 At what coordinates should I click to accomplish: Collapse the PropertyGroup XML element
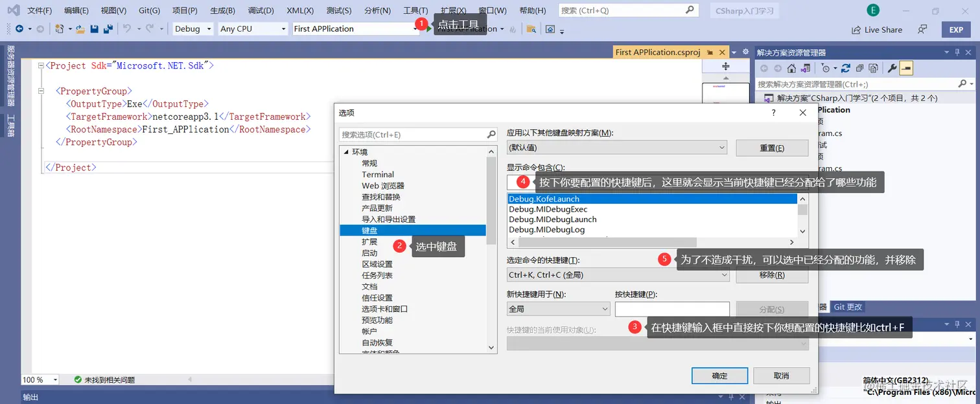(41, 91)
